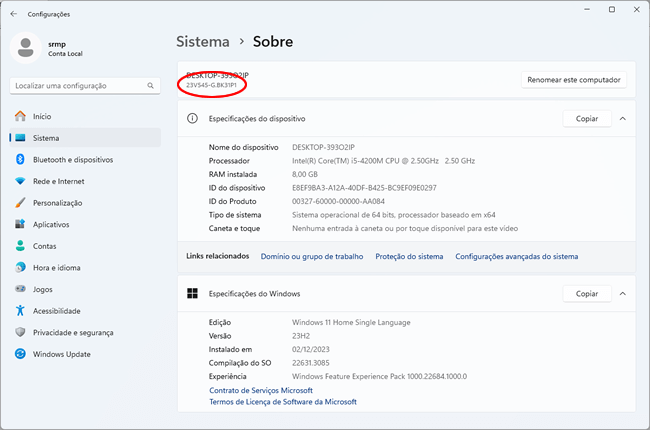Maximize the Configurações window
The width and height of the screenshot is (650, 430).
point(612,10)
